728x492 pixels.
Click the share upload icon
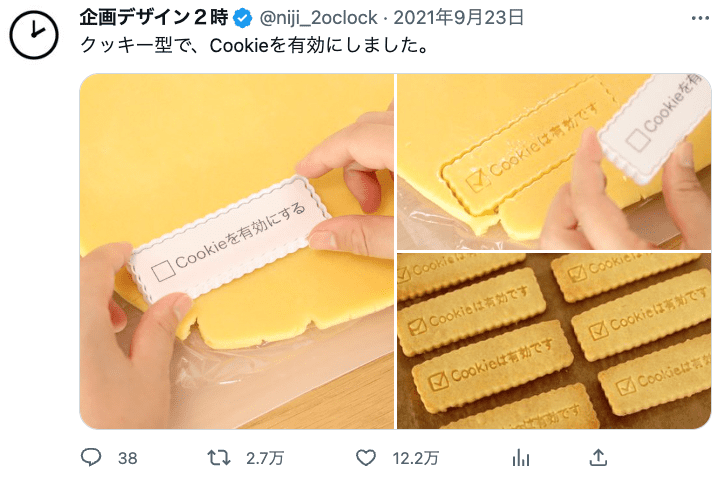[598, 458]
